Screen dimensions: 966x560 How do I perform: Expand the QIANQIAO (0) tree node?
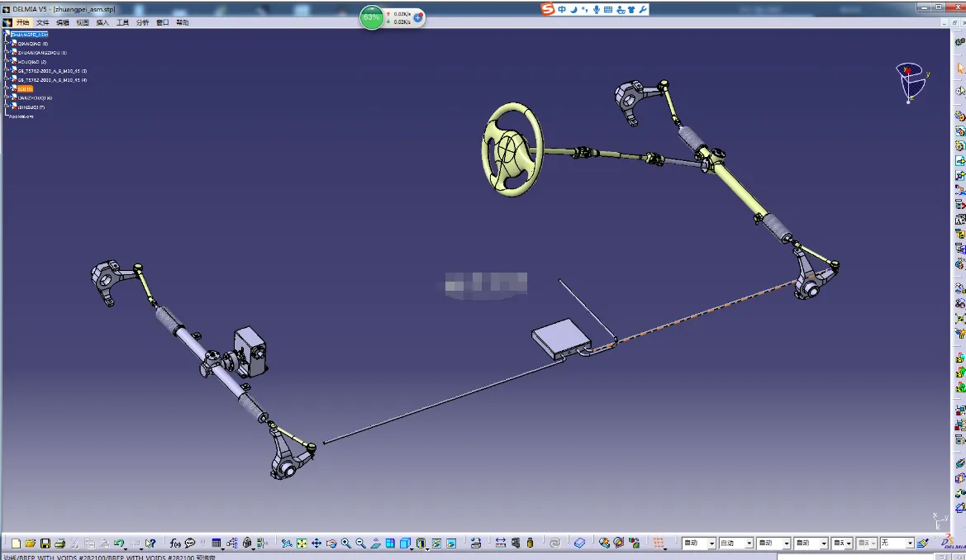click(7, 44)
